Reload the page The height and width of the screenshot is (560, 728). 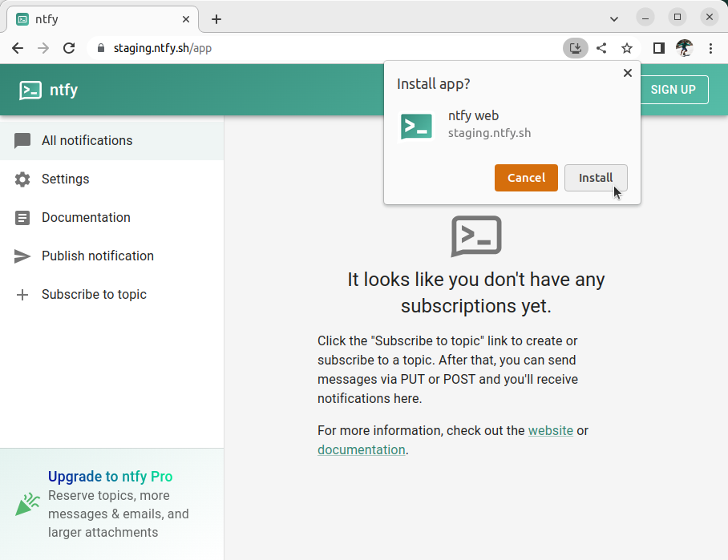point(69,48)
